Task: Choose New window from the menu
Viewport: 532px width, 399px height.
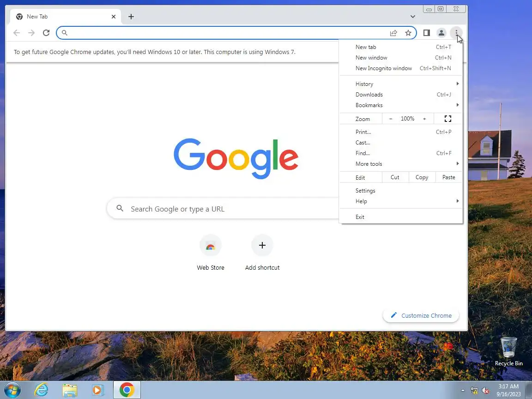Action: coord(401,58)
